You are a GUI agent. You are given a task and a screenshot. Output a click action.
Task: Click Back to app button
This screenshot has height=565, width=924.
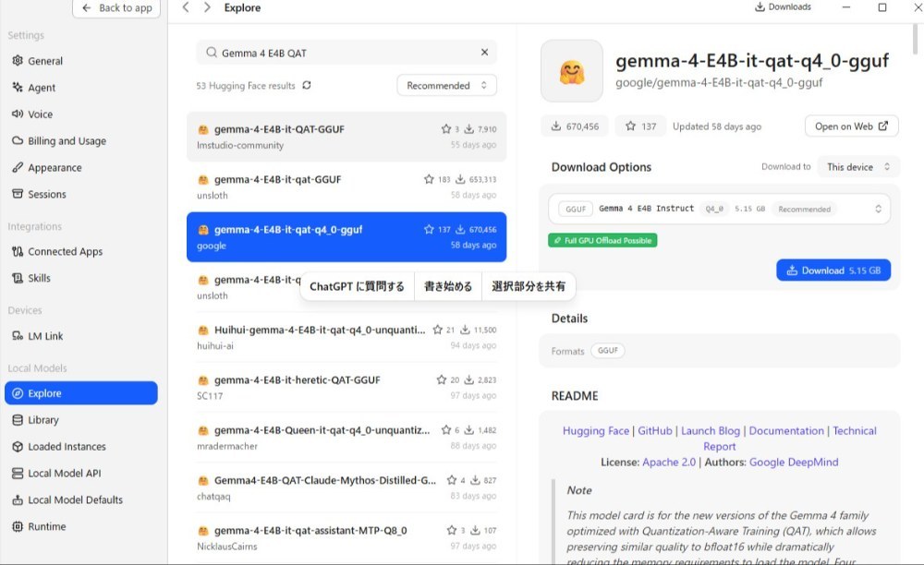[x=116, y=8]
